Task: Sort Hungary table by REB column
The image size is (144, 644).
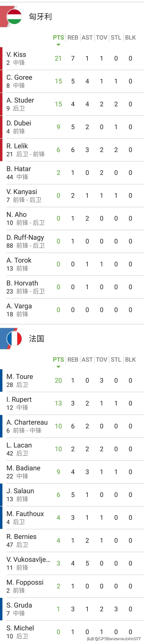Action: [x=73, y=37]
